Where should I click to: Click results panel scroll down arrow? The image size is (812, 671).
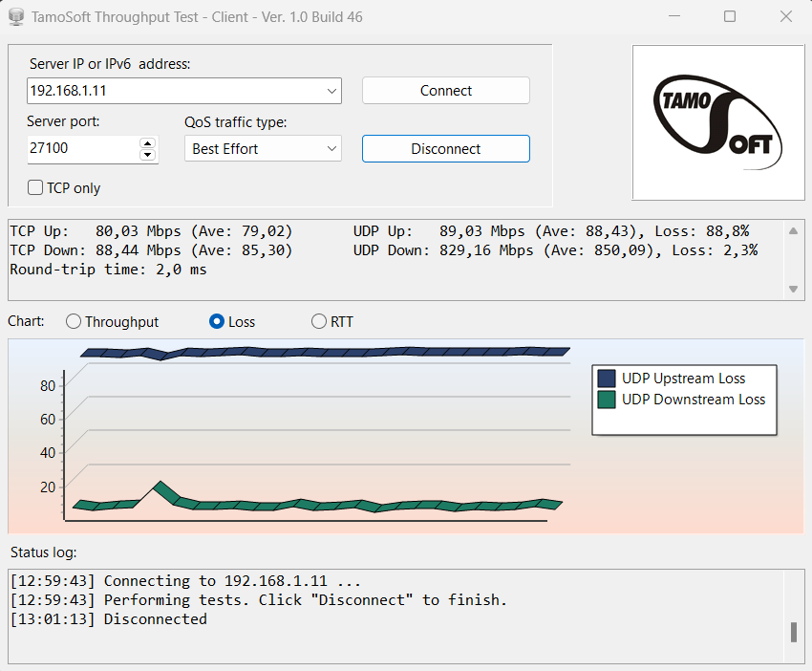point(793,289)
